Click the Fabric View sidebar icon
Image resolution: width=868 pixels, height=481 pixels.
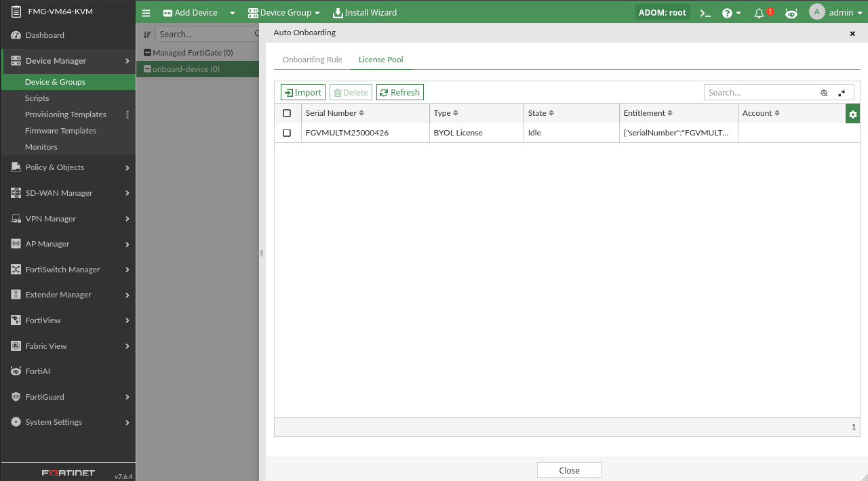tap(16, 346)
